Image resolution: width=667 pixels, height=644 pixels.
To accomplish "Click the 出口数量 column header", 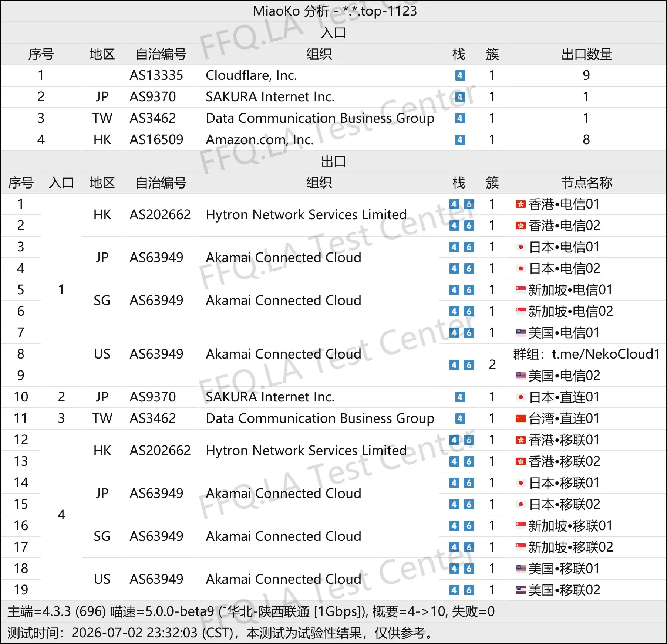I will click(587, 54).
